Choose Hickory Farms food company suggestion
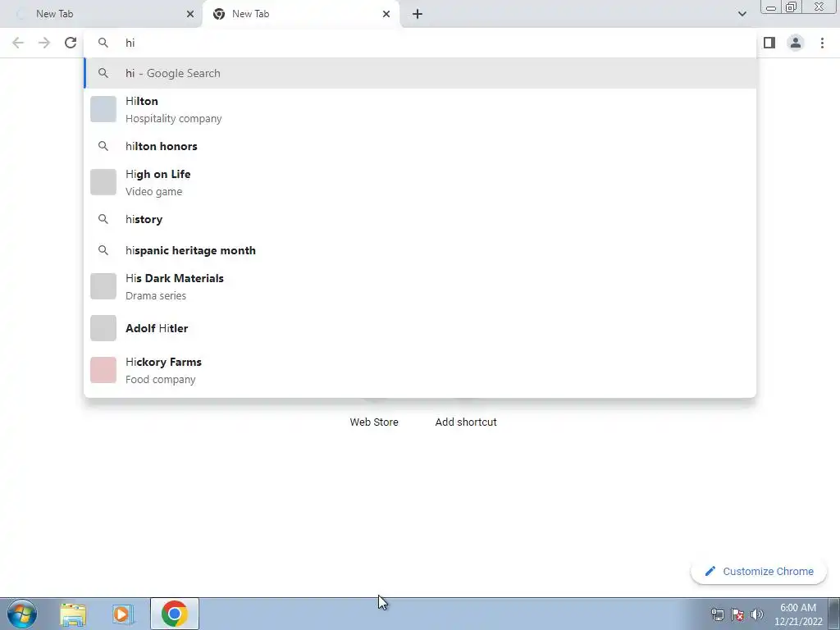The image size is (840, 630). coord(420,370)
